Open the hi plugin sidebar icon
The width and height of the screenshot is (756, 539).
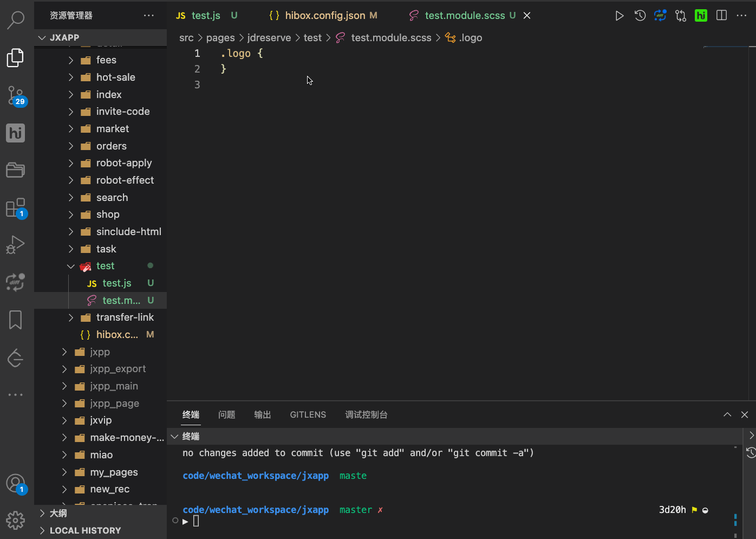(x=16, y=133)
